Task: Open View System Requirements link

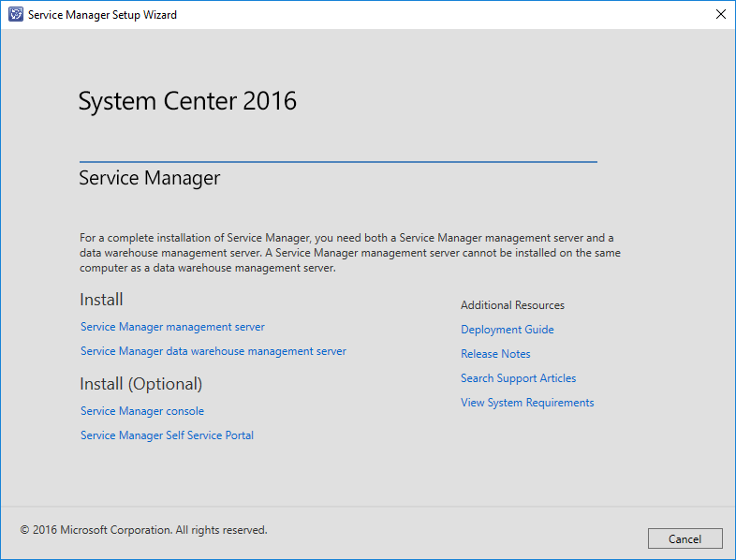Action: [527, 403]
